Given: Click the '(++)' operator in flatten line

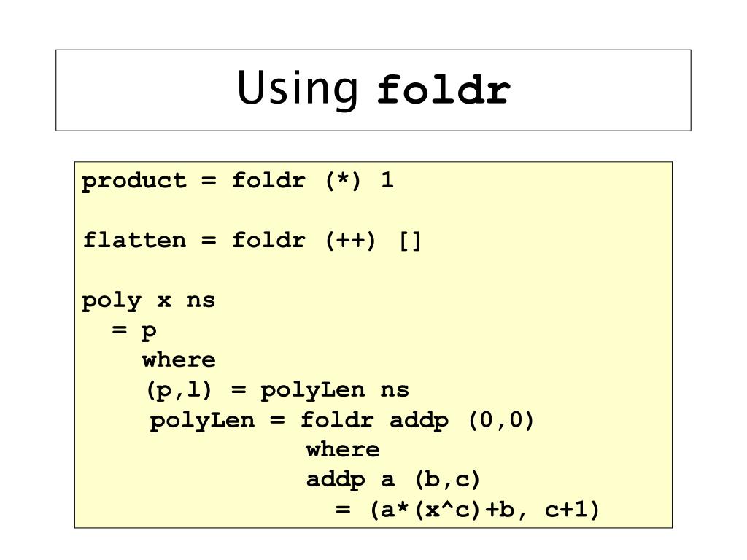Looking at the screenshot, I should pyautogui.click(x=351, y=240).
